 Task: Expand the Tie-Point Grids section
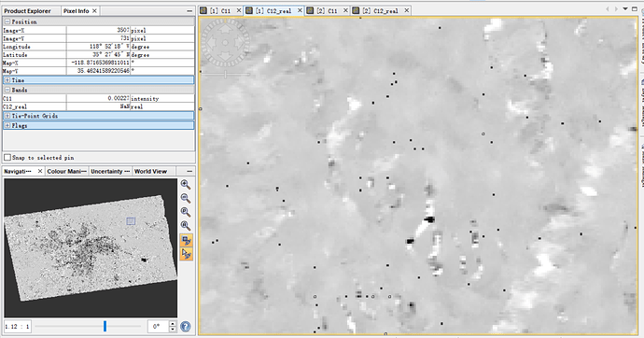(x=7, y=116)
